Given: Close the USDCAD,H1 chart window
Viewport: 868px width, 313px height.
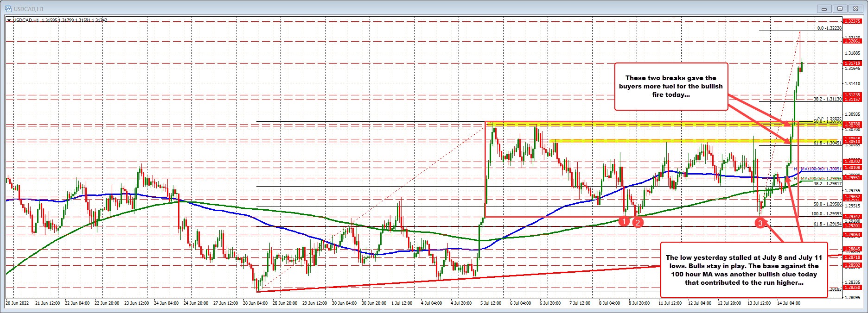Looking at the screenshot, I should 855,8.
